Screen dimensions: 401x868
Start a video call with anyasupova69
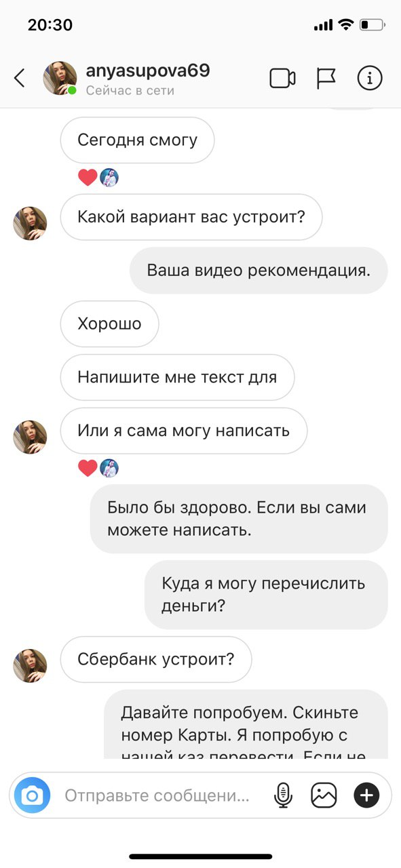click(282, 79)
